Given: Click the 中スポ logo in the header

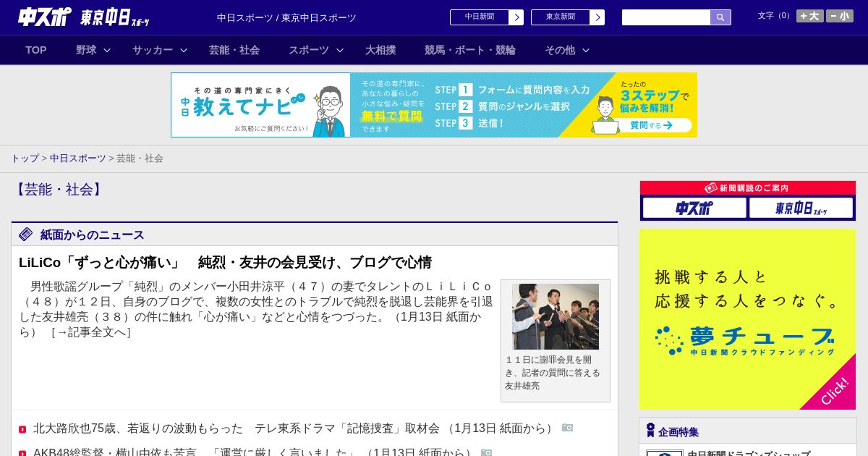Looking at the screenshot, I should click(45, 17).
